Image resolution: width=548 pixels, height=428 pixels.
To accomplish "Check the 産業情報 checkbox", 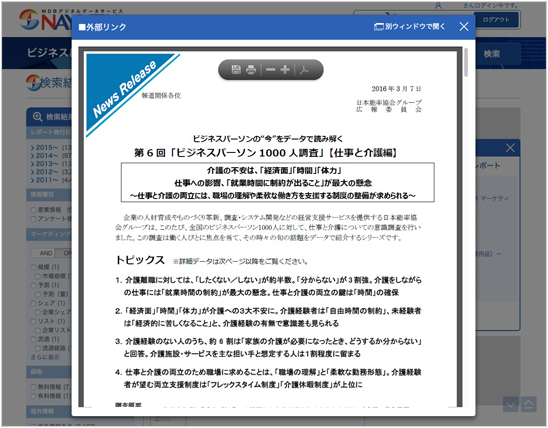I will (x=33, y=210).
